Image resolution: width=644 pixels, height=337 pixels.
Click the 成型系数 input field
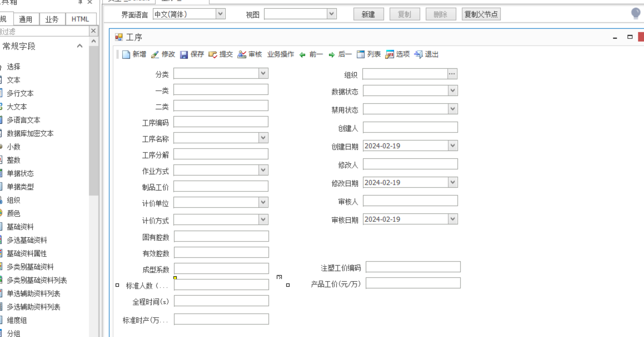[221, 269]
